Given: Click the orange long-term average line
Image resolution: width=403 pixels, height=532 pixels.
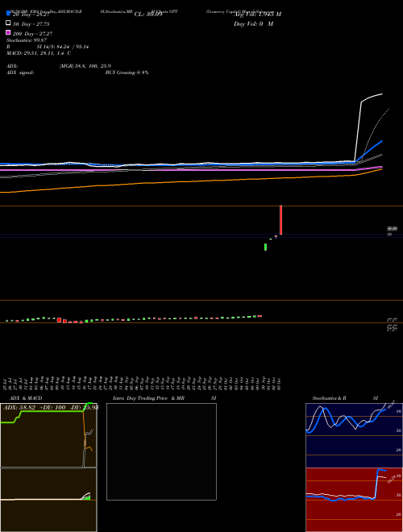Looking at the screenshot, I should coord(190,181).
